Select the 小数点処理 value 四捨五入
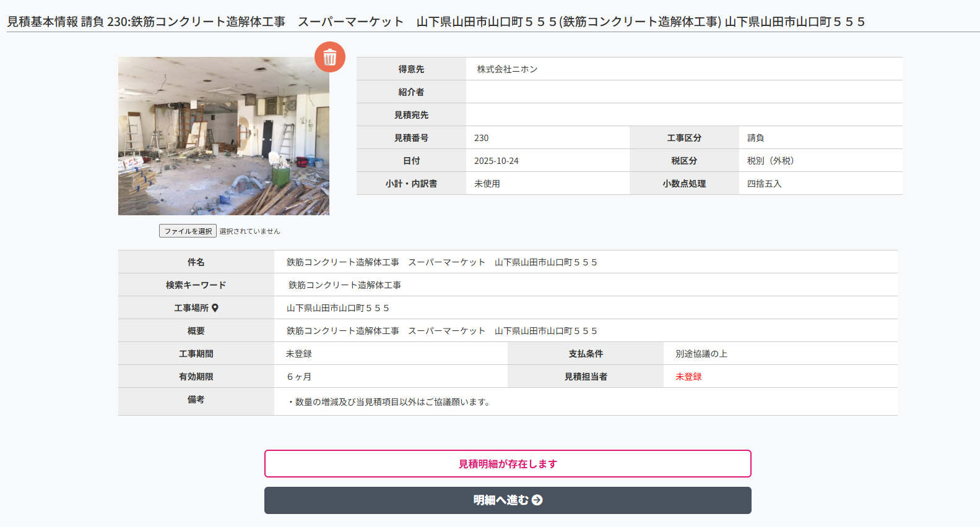 [x=764, y=184]
